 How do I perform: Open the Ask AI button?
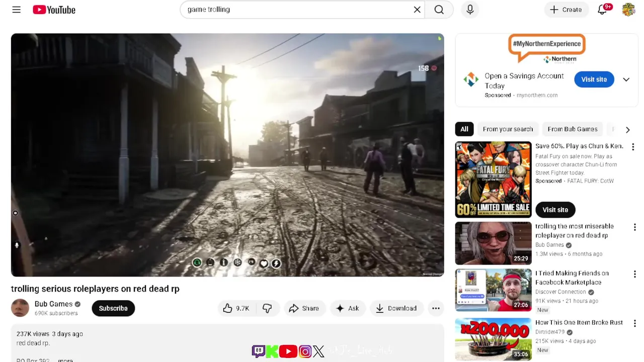[348, 308]
